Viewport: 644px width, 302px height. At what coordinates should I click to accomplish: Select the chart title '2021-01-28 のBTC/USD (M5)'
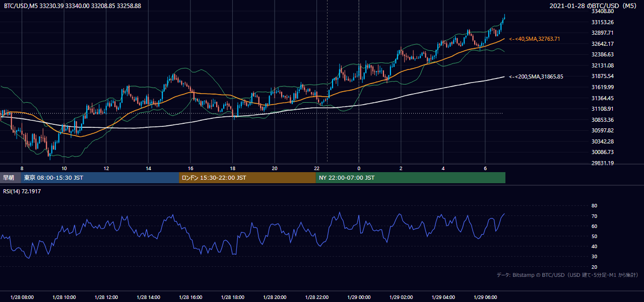pos(594,6)
